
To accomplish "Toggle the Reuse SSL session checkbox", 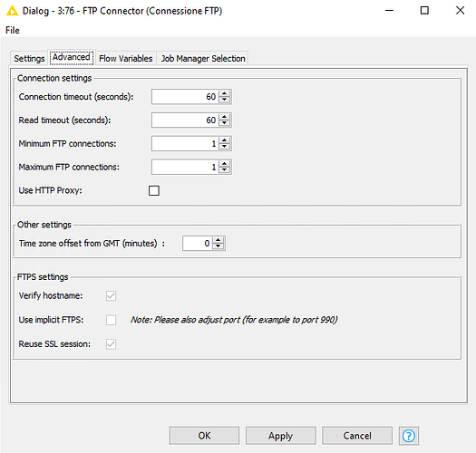I will click(111, 344).
